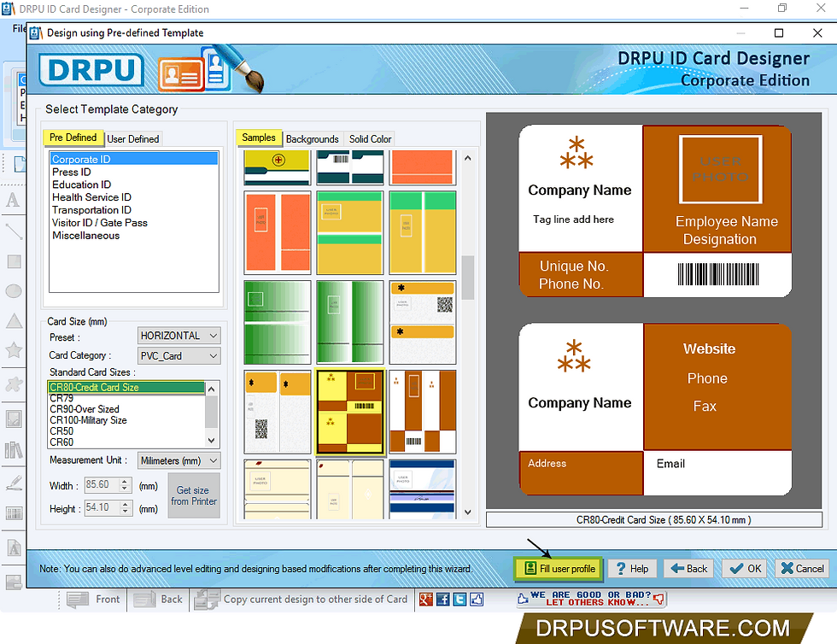
Task: Select CR100-Military Size
Action: 126,420
